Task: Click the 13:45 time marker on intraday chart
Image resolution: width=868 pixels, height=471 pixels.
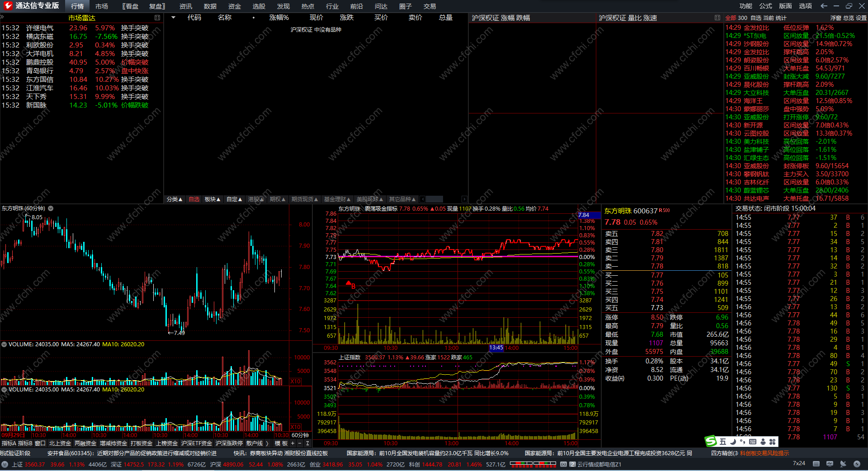Action: click(496, 348)
